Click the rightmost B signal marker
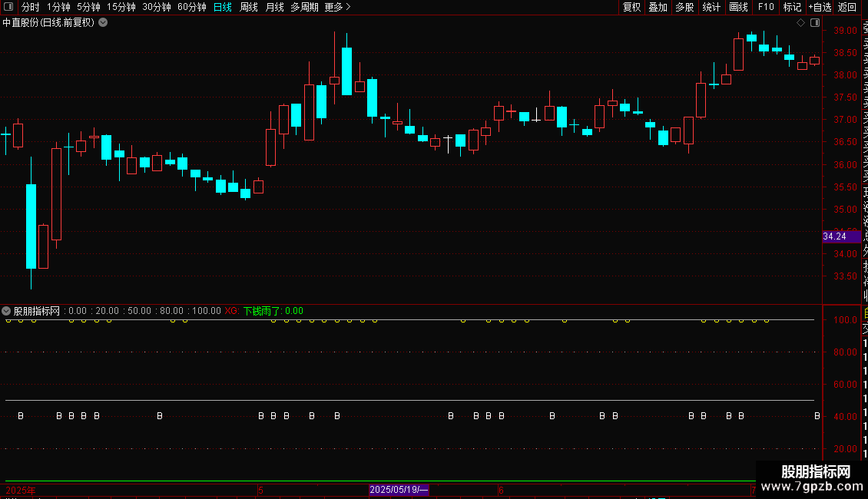The width and height of the screenshot is (868, 499). pyautogui.click(x=817, y=416)
